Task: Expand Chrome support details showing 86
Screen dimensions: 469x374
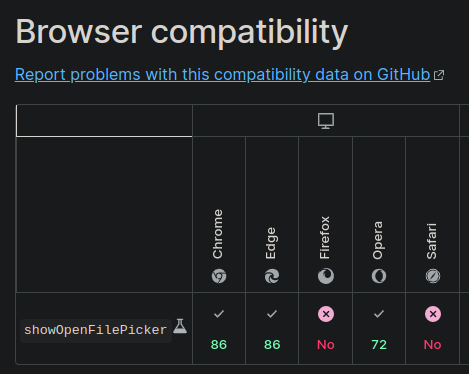Action: (x=219, y=329)
